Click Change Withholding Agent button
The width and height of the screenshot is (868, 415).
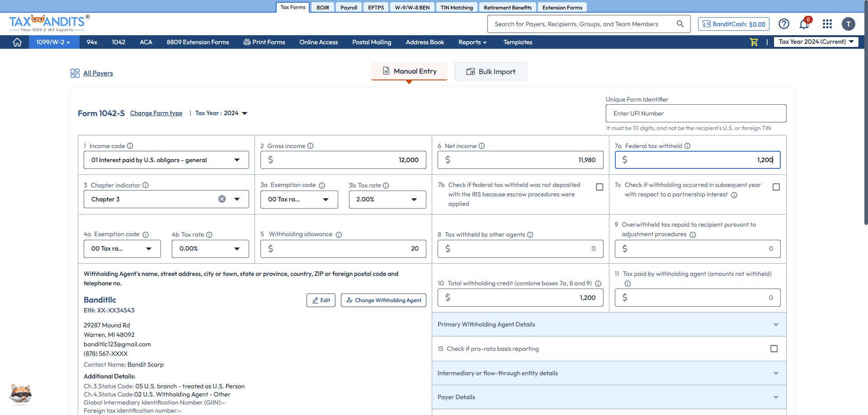click(x=383, y=300)
